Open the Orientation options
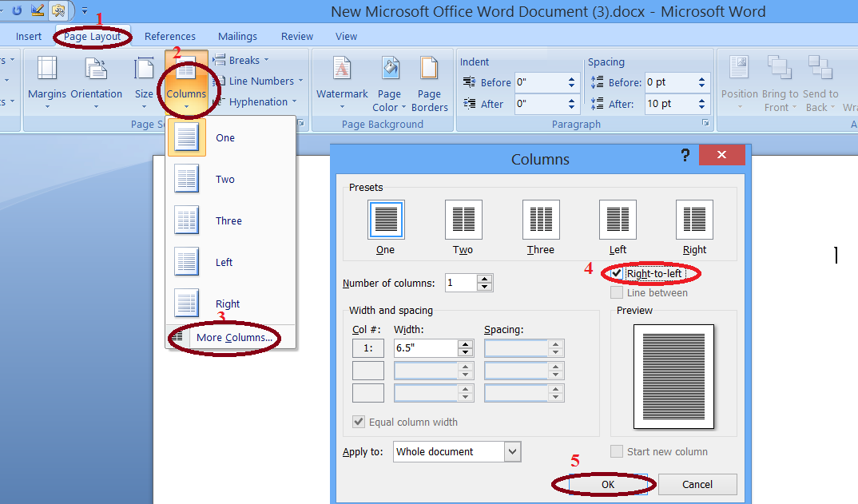The image size is (858, 504). pyautogui.click(x=97, y=82)
